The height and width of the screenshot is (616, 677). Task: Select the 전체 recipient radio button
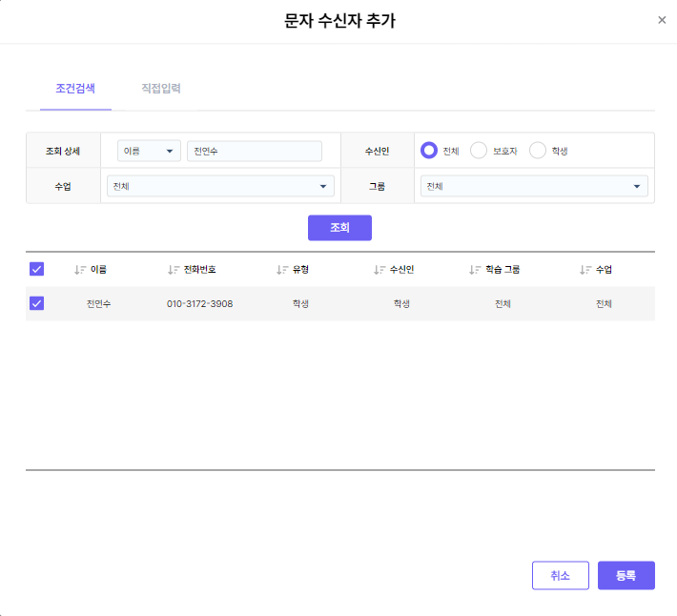[x=429, y=151]
